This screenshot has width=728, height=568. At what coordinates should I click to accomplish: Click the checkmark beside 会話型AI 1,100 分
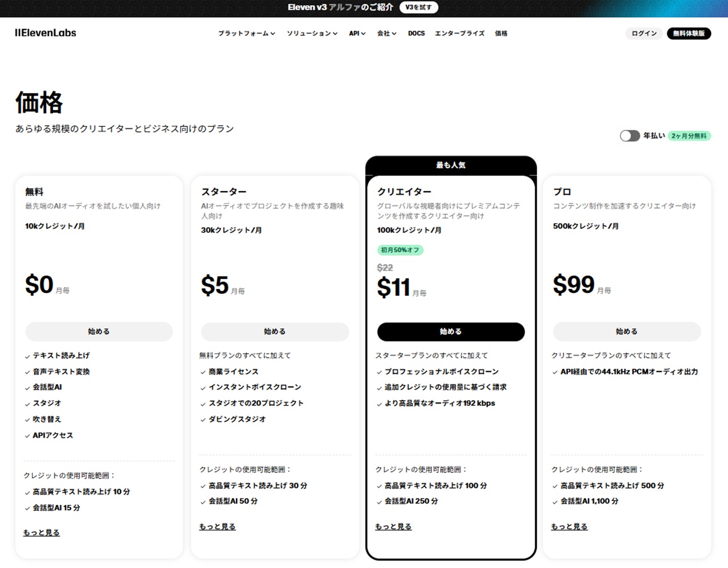(555, 502)
